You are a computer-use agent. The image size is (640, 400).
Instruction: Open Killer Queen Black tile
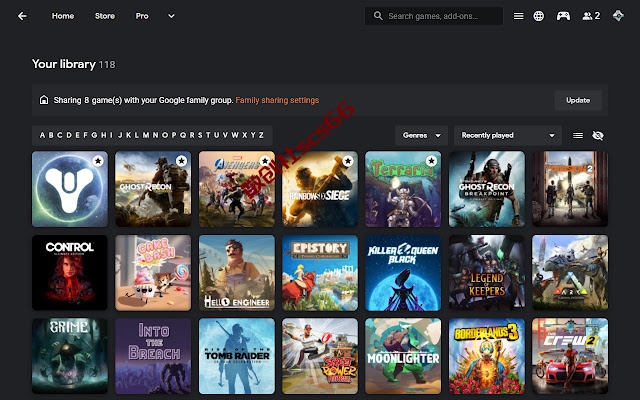(403, 273)
